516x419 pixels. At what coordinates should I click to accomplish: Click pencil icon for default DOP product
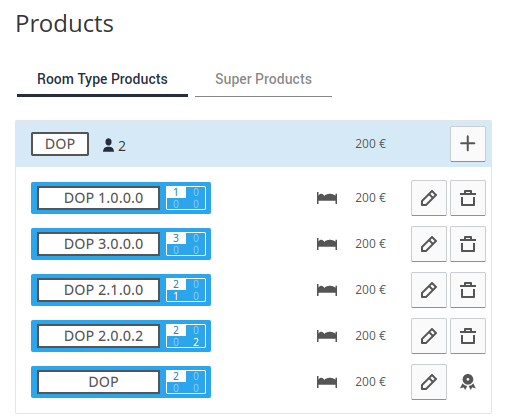(x=429, y=382)
